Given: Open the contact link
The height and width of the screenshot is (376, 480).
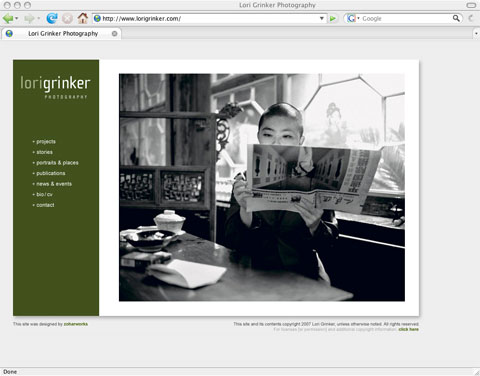Looking at the screenshot, I should 45,205.
